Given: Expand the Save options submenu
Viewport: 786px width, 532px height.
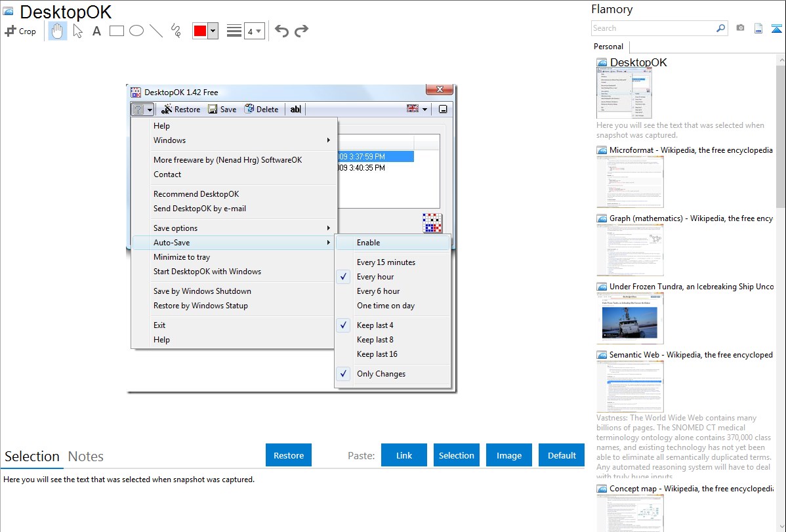Looking at the screenshot, I should [x=234, y=228].
